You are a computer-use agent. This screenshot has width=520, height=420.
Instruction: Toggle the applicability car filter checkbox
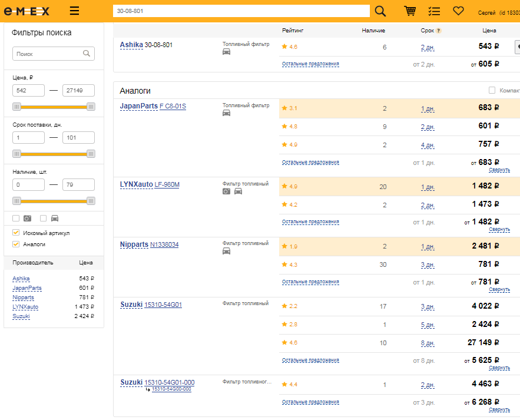[43, 219]
